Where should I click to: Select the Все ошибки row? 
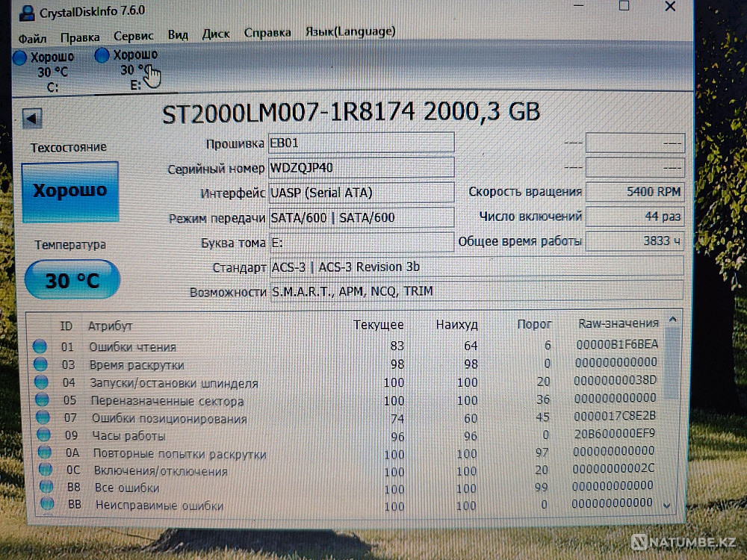[x=348, y=487]
